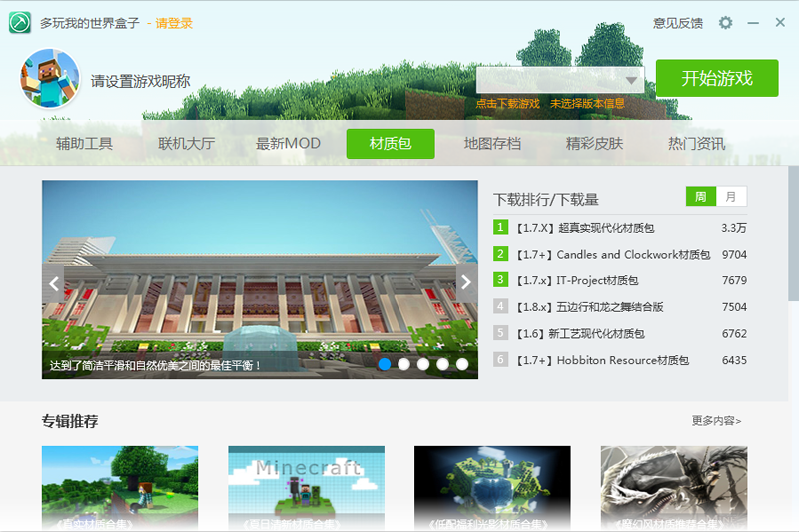Click rank 2 badge in download list
Image resolution: width=799 pixels, height=532 pixels.
(500, 253)
